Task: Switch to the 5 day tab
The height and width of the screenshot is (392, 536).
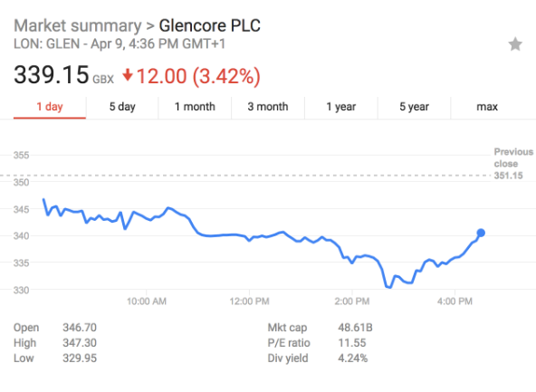Action: point(122,107)
